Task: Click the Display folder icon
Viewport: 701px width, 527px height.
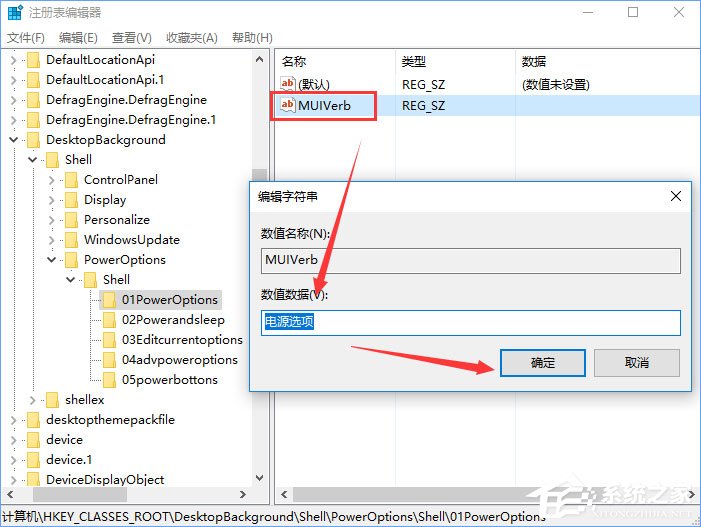Action: tap(72, 200)
